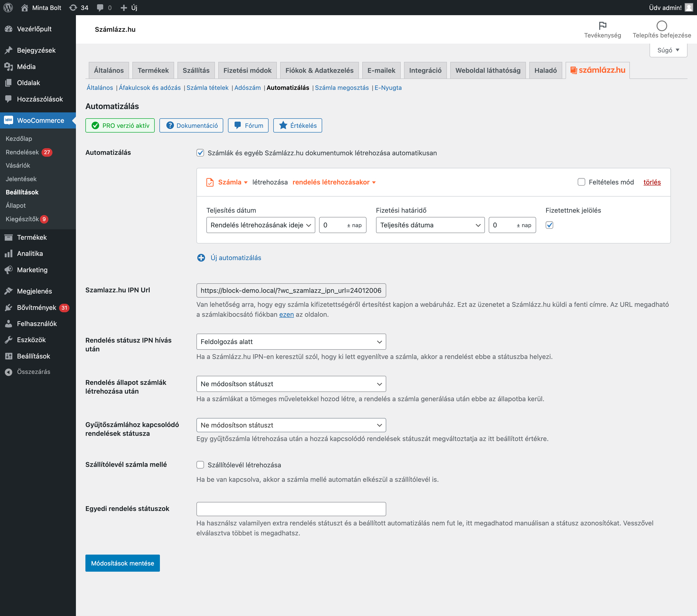Open the updates icon showing 34
The width and height of the screenshot is (697, 616).
(x=73, y=8)
